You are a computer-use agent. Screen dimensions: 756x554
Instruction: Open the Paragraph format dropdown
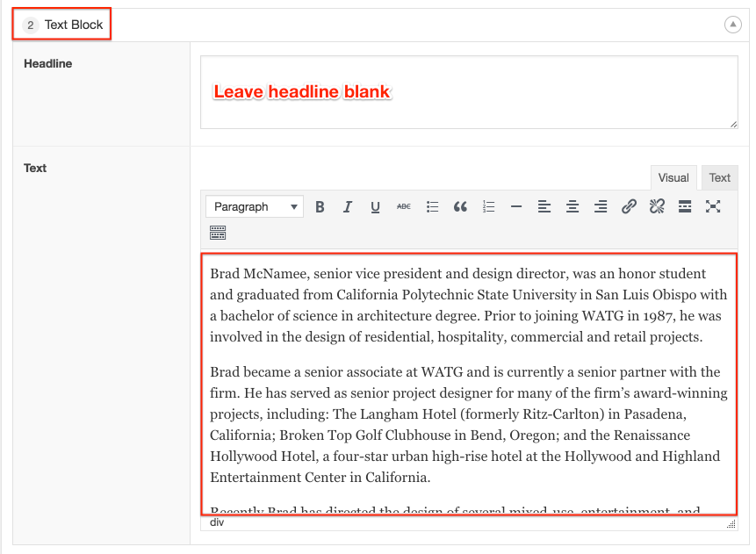coord(254,207)
